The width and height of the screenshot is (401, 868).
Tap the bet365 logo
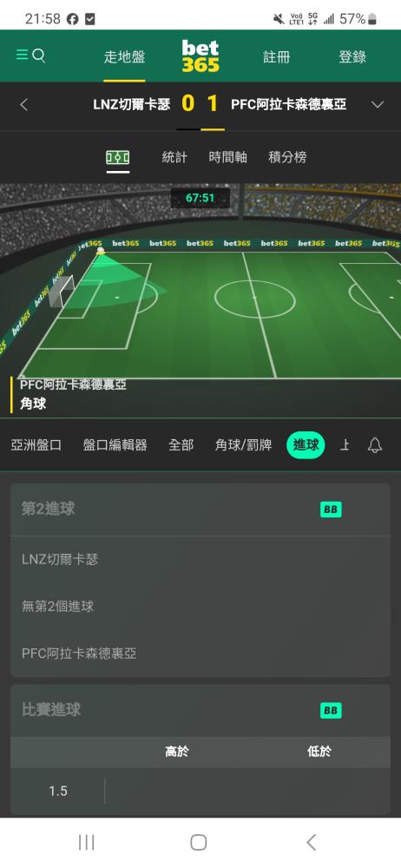pyautogui.click(x=200, y=56)
